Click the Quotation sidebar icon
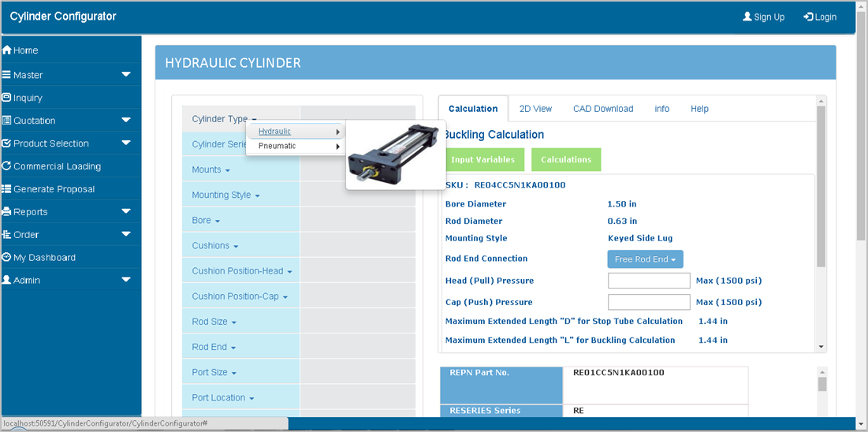868x432 pixels. [x=6, y=120]
